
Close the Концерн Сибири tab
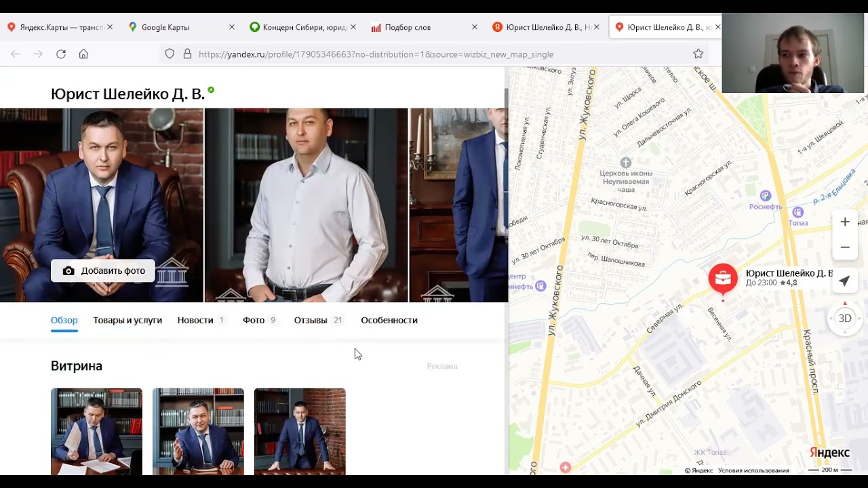click(x=353, y=27)
